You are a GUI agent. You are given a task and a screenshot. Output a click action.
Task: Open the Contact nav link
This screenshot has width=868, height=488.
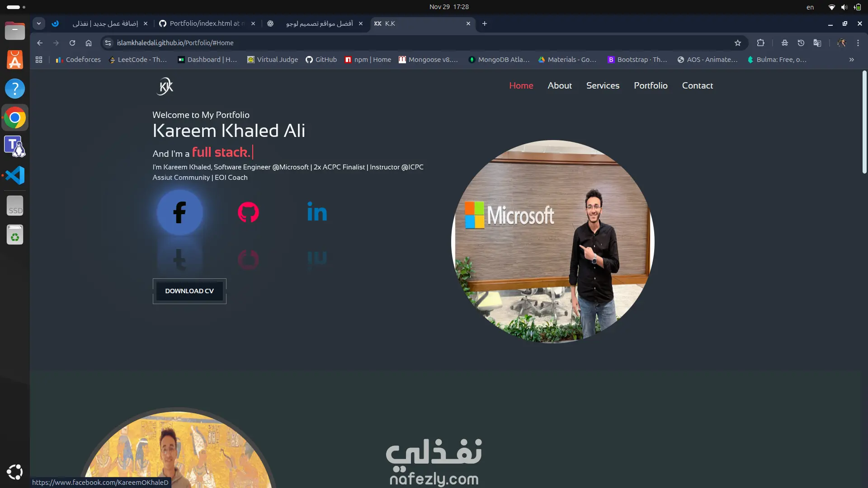click(697, 85)
